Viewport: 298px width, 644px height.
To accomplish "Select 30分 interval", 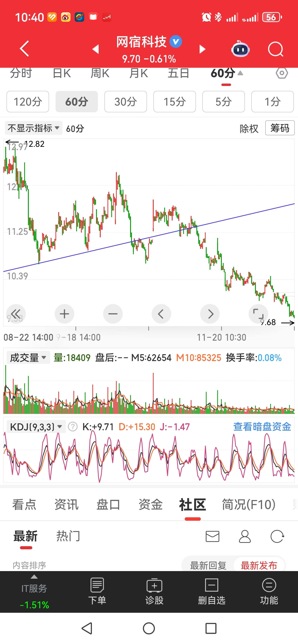I will [x=126, y=102].
